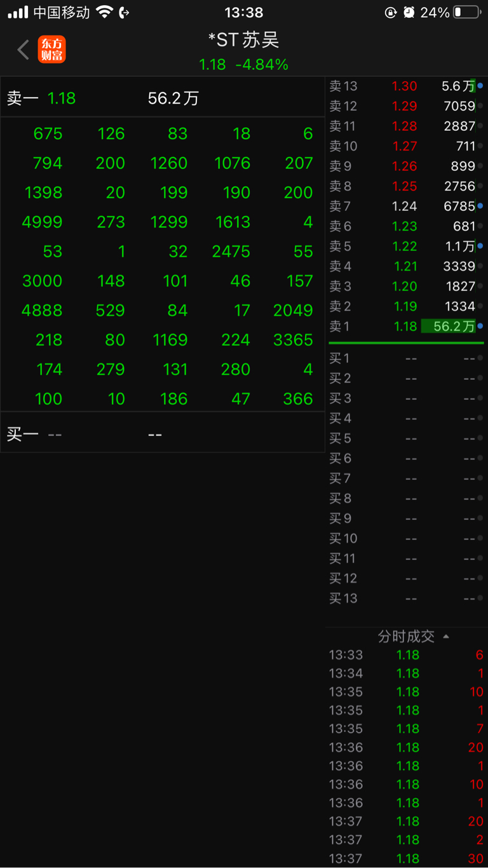Tap queue order 4999 in grid
This screenshot has width=488, height=868.
coord(43,222)
